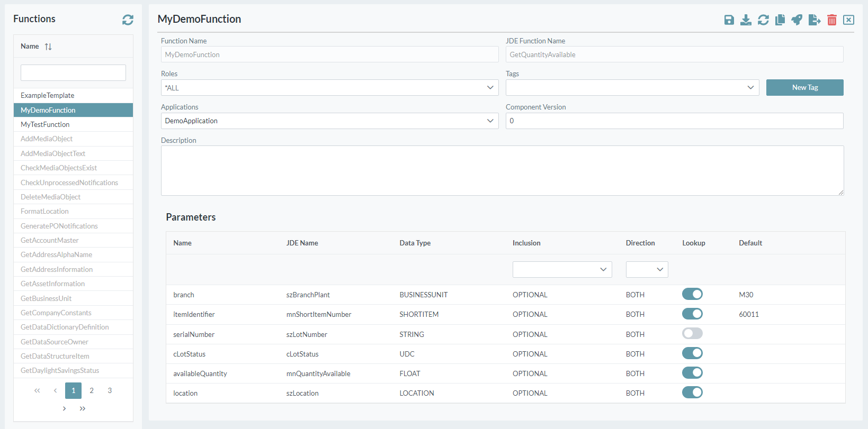Go to page 2 of functions
868x429 pixels.
[x=92, y=391]
